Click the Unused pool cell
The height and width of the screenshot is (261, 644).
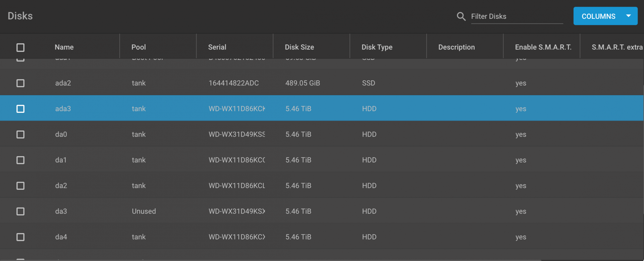[x=144, y=211]
